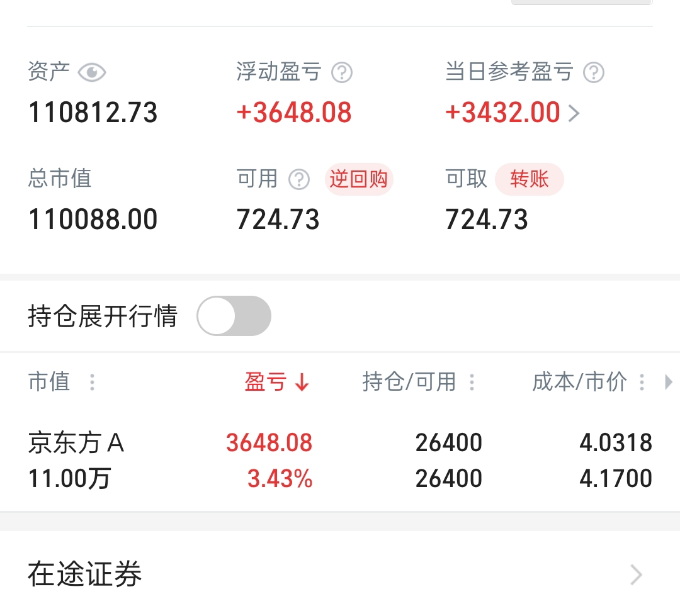View floating profit +3648.08 value
Viewport: 680px width, 616px height.
[x=294, y=113]
